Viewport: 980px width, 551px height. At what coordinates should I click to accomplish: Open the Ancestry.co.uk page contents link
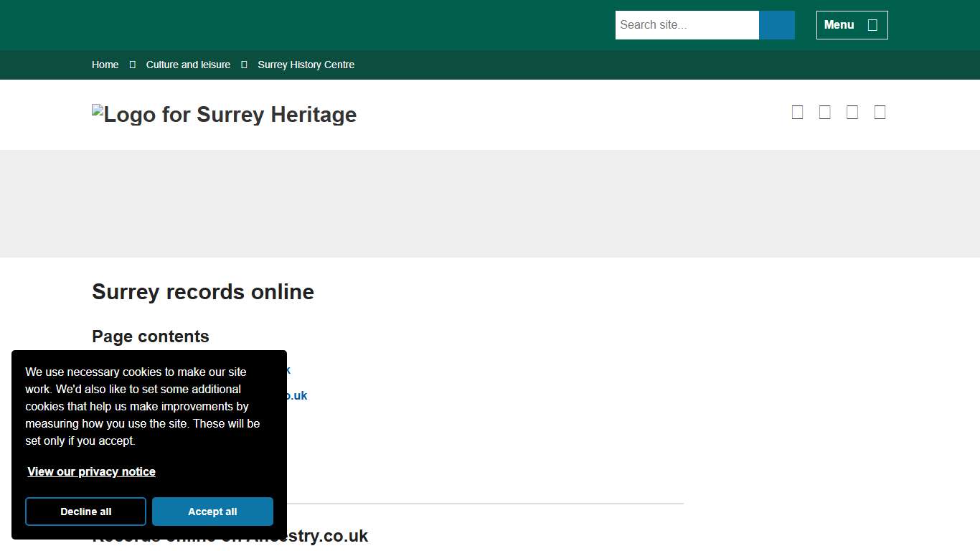[287, 369]
